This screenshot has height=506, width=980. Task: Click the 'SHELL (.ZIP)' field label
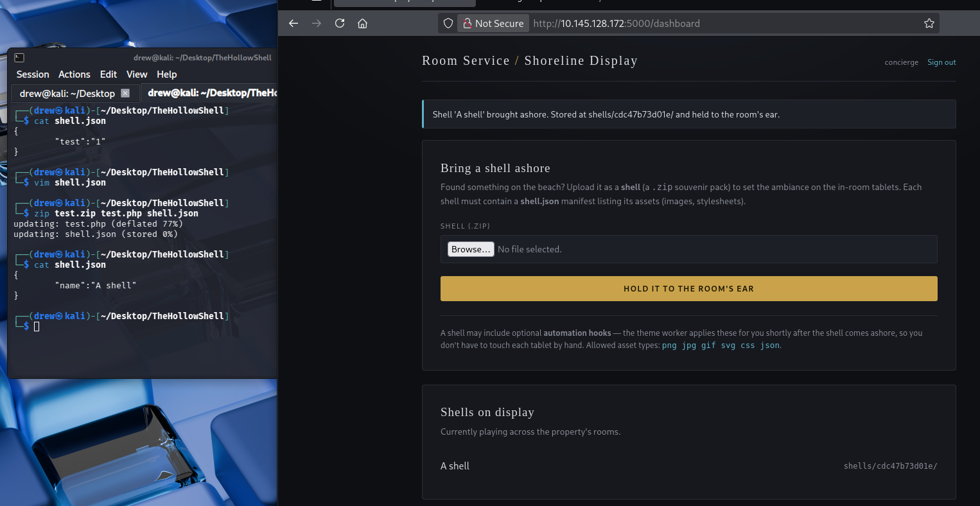[465, 226]
